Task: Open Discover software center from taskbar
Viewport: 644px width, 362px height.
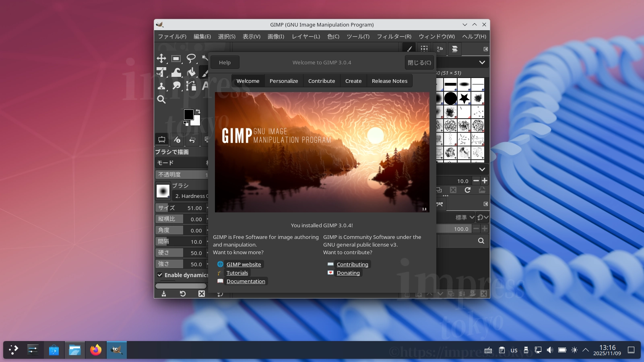Action: point(54,350)
